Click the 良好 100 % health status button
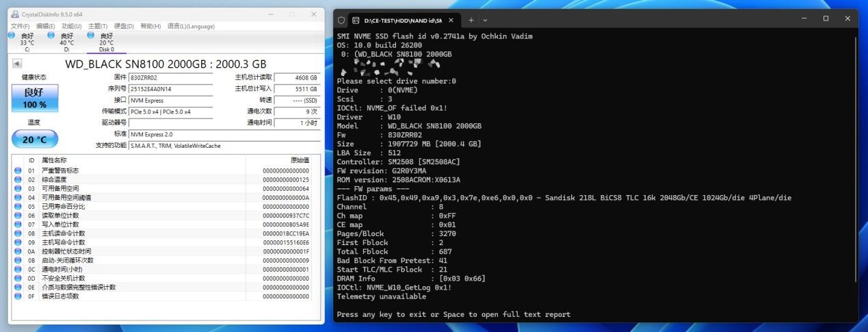Image resolution: width=868 pixels, height=332 pixels. 35,98
